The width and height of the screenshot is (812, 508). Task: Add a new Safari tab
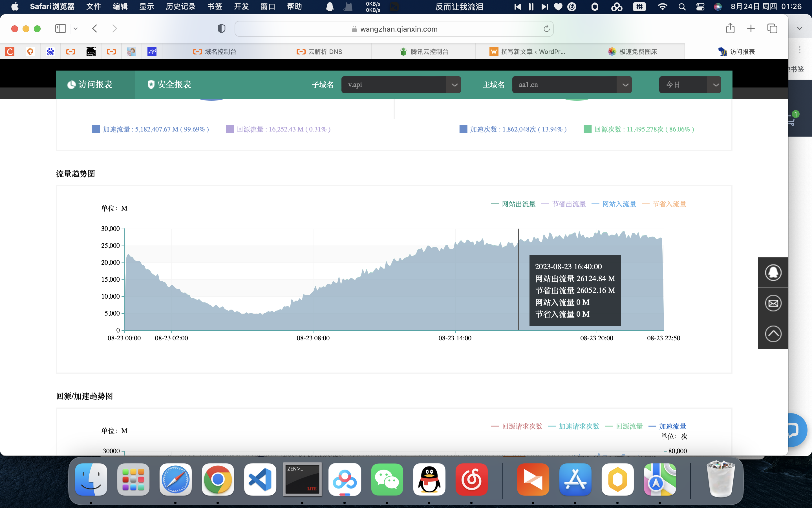751,29
